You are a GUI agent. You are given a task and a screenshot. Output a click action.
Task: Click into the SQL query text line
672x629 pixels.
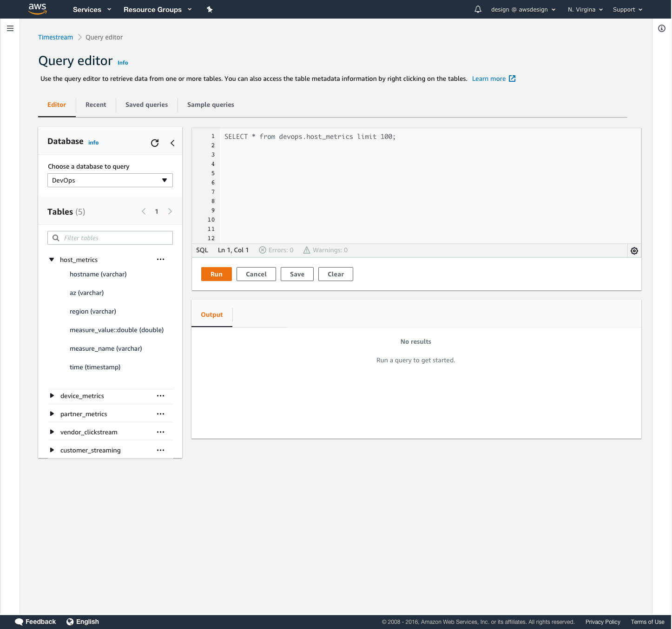click(310, 137)
